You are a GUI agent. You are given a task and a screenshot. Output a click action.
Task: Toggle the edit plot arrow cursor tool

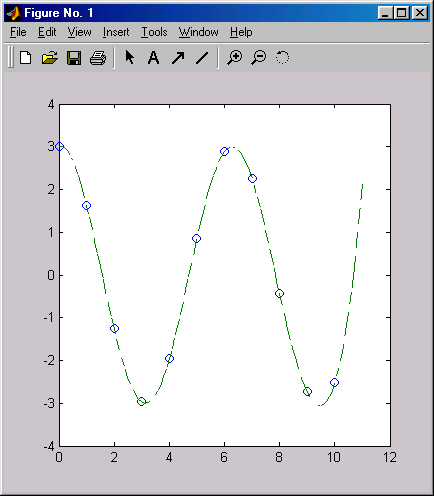[129, 57]
